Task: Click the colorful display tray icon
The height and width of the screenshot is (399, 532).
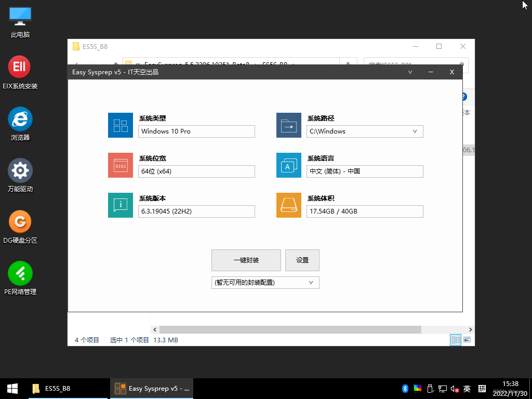Action: [x=417, y=389]
